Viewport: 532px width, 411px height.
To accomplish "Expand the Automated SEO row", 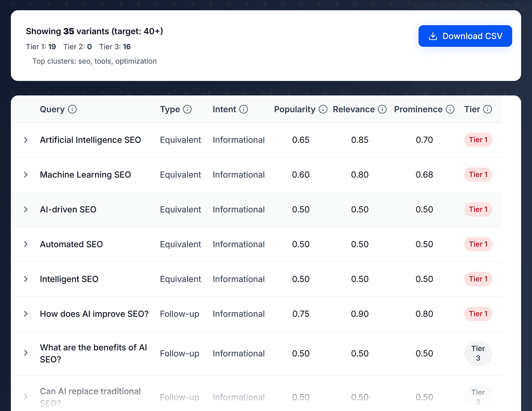I will [x=26, y=244].
